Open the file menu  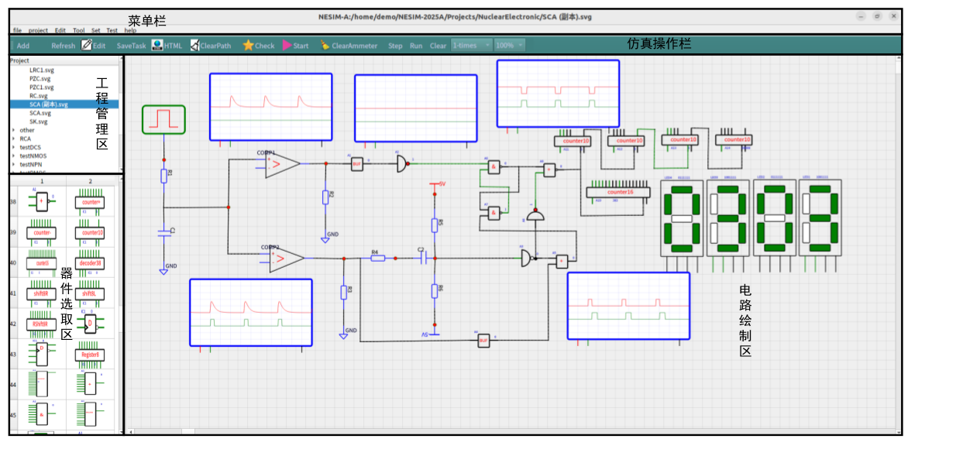[17, 30]
